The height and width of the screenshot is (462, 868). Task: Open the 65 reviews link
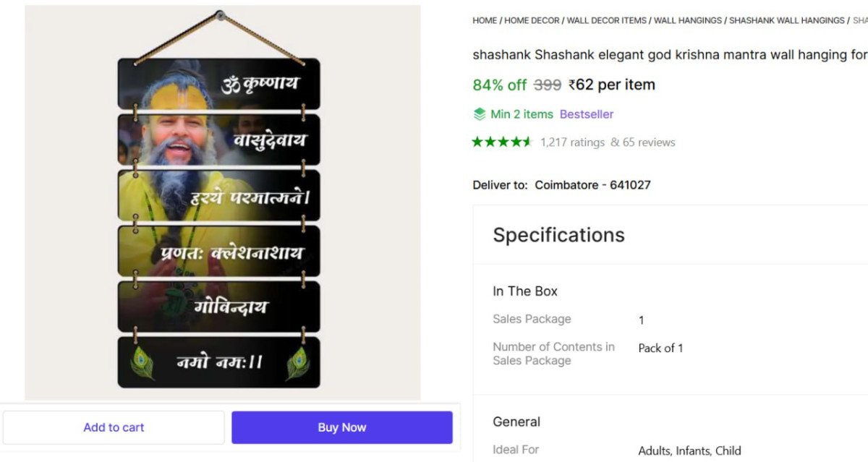point(650,142)
